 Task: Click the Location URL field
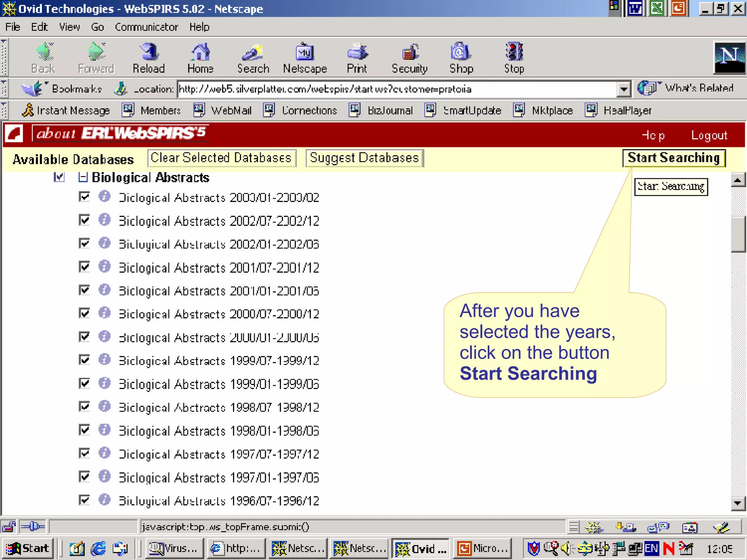[397, 89]
